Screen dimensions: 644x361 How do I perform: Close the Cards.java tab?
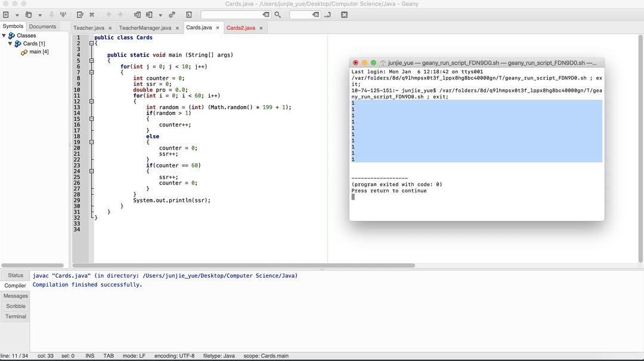coord(218,28)
